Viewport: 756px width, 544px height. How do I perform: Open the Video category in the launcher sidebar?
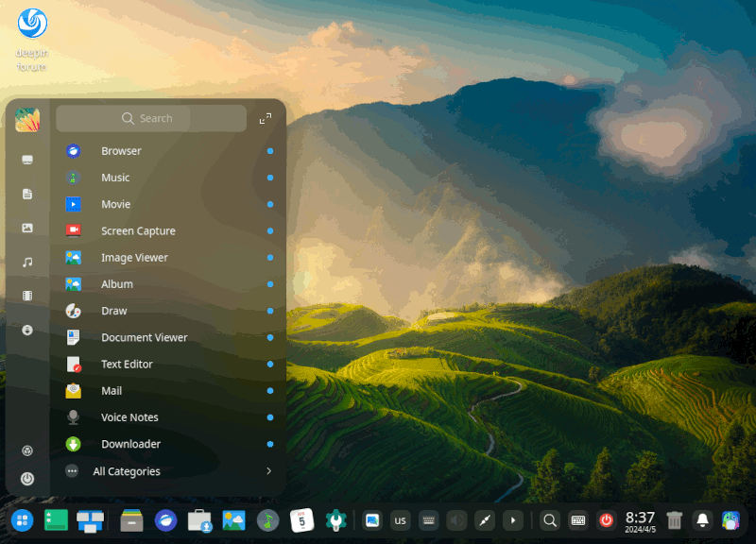click(x=26, y=296)
